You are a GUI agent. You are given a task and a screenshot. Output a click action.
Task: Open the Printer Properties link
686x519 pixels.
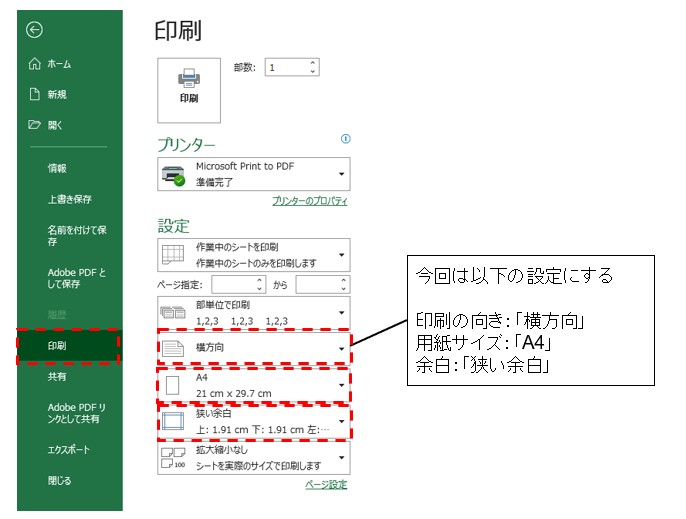coord(310,201)
